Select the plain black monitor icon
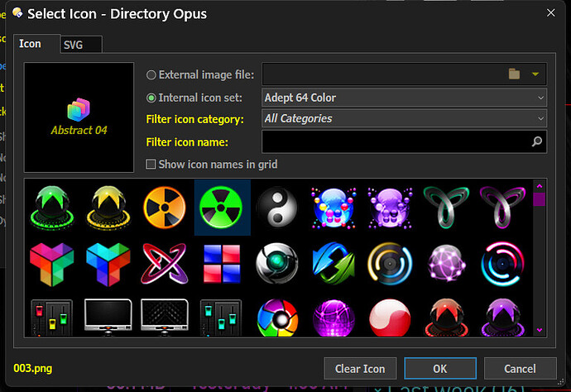The image size is (571, 392). pos(108,316)
